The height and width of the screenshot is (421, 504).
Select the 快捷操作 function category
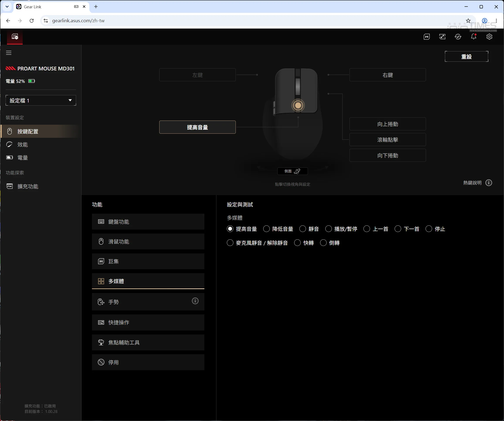coord(148,322)
